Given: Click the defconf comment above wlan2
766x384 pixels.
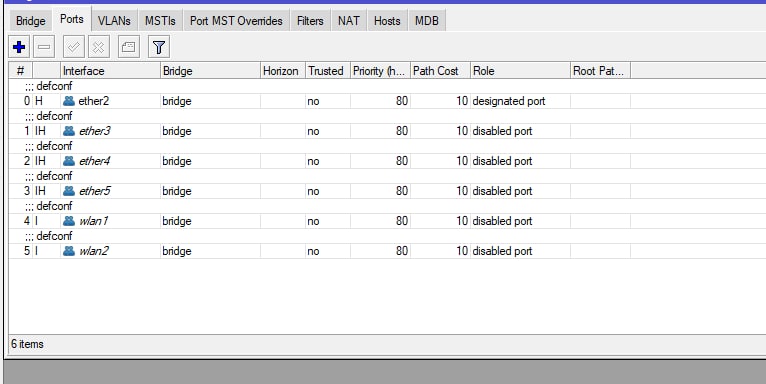Looking at the screenshot, I should click(x=48, y=236).
